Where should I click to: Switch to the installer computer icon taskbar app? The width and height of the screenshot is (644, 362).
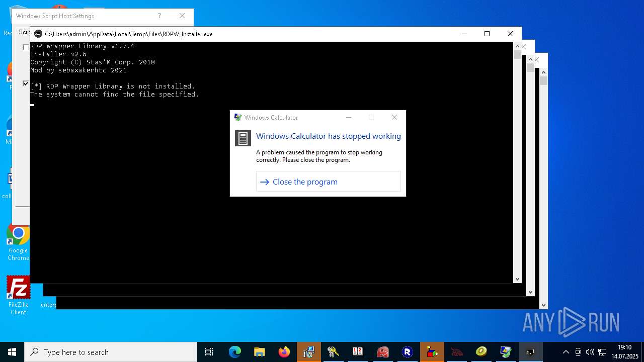[x=309, y=352]
